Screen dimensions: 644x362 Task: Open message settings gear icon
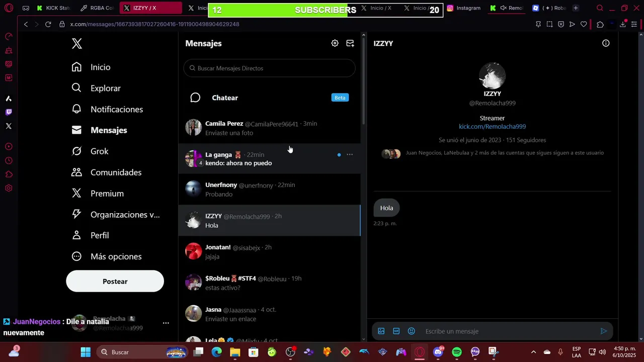coord(335,43)
